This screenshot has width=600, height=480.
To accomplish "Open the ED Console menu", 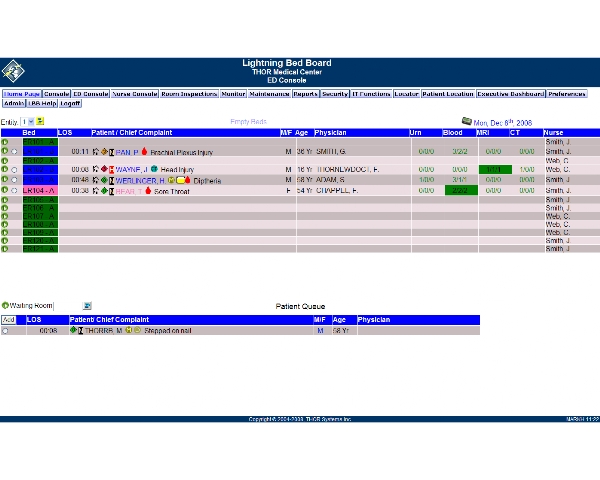I will 91,94.
